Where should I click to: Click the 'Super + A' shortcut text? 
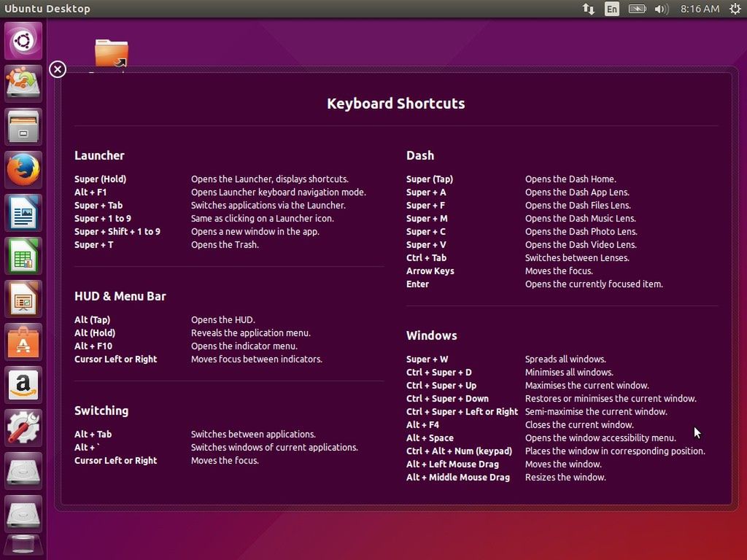pyautogui.click(x=426, y=192)
